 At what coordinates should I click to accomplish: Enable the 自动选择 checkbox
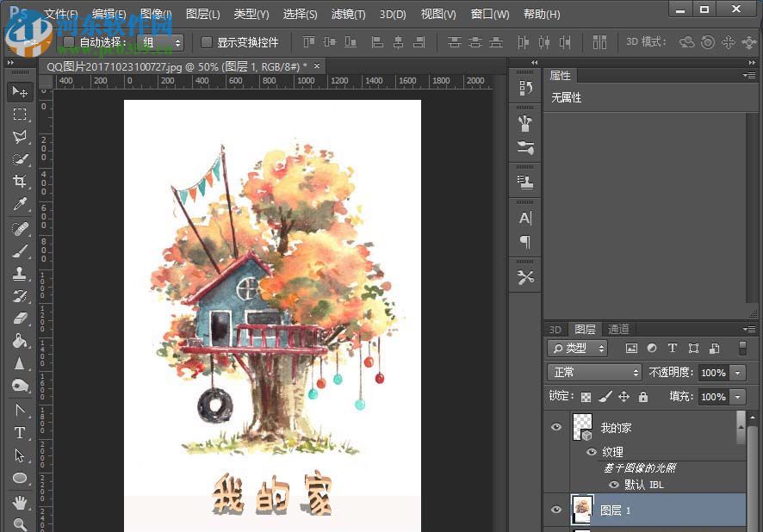69,42
